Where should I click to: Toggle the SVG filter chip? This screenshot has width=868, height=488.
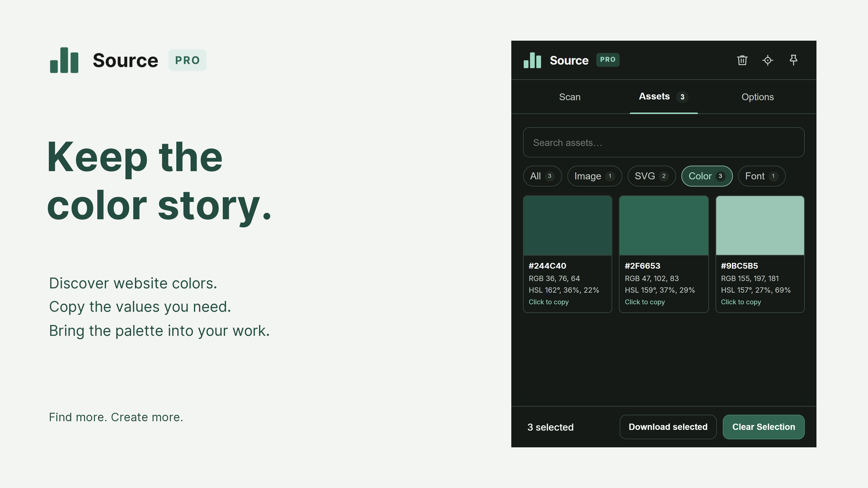(652, 176)
